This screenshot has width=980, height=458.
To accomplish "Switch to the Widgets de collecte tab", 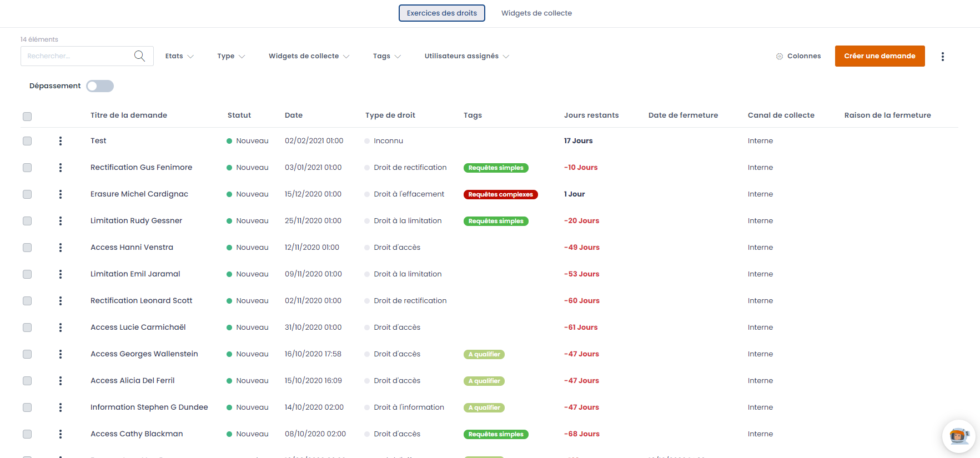I will (x=536, y=13).
